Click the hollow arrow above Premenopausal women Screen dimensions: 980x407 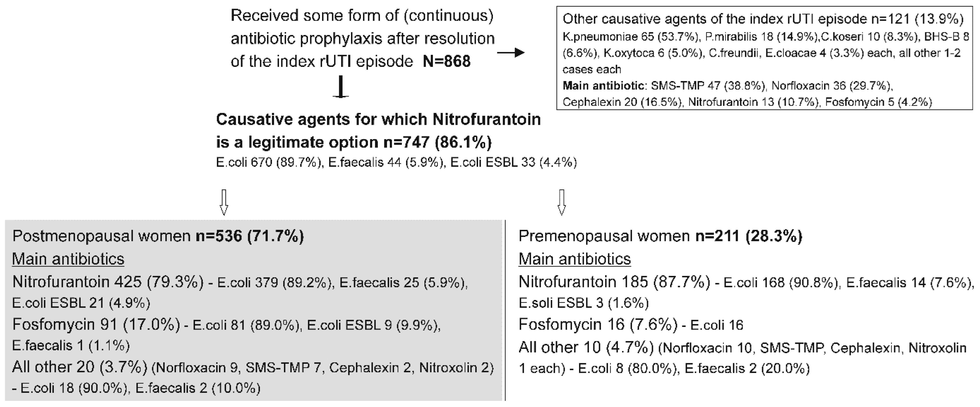(x=561, y=202)
